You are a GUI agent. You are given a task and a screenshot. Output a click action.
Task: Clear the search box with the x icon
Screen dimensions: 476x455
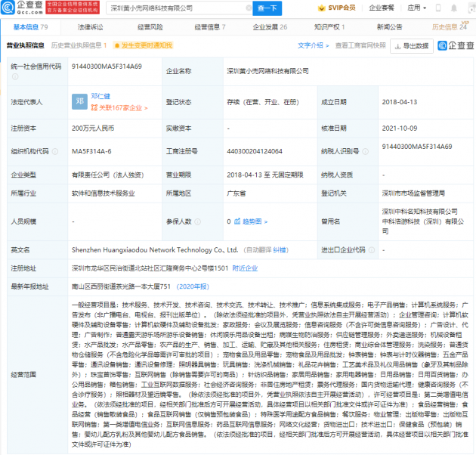[249, 8]
